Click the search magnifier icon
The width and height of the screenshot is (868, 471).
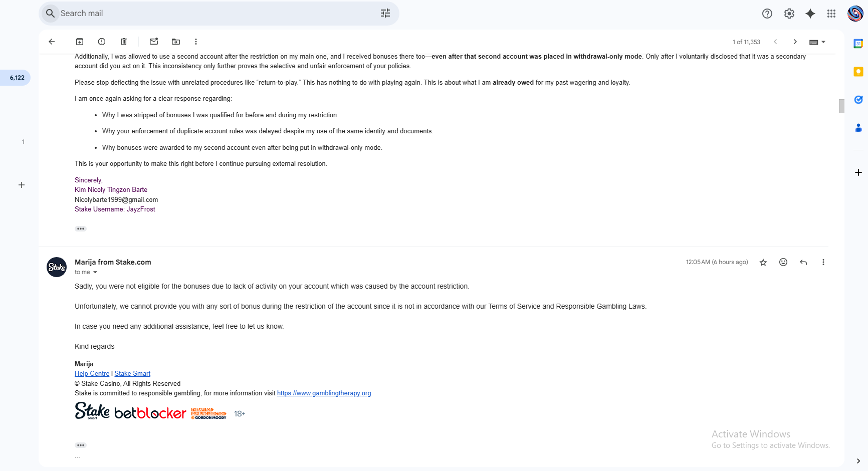pyautogui.click(x=50, y=14)
